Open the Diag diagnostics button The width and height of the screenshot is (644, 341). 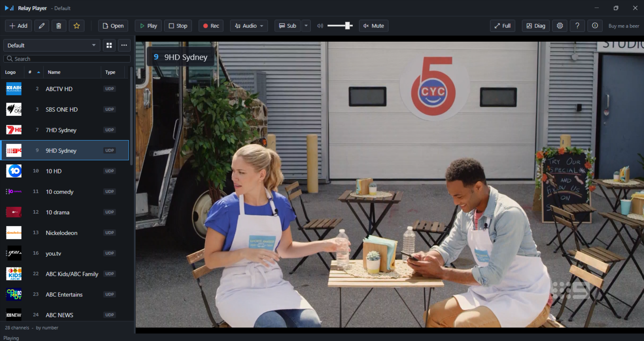(x=536, y=26)
